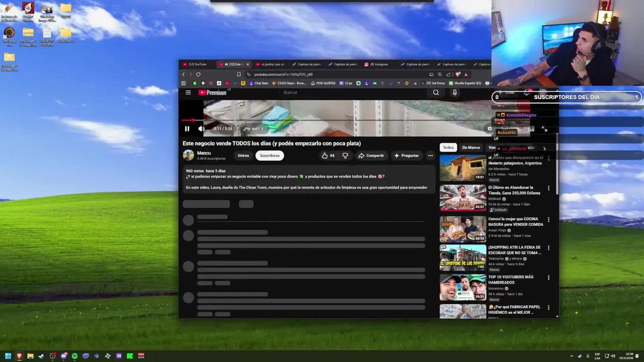644x362 pixels.
Task: Open the Chat Stats bookmark
Action: click(259, 83)
